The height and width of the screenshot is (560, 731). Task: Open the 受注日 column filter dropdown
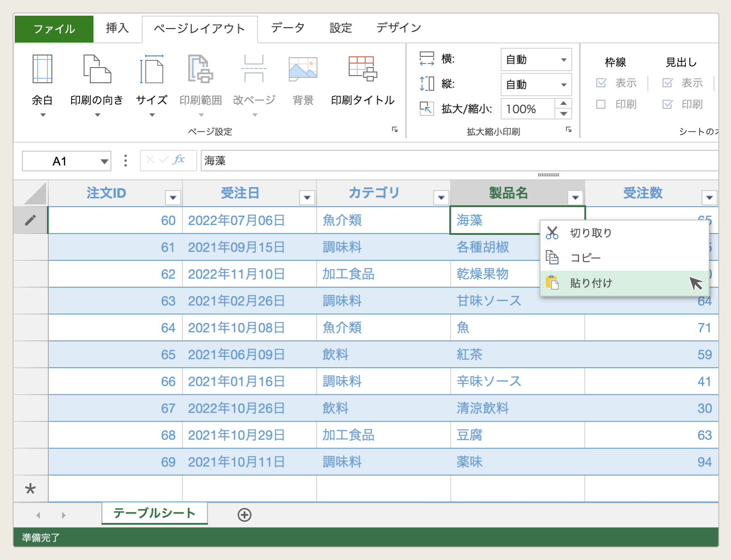click(x=307, y=197)
